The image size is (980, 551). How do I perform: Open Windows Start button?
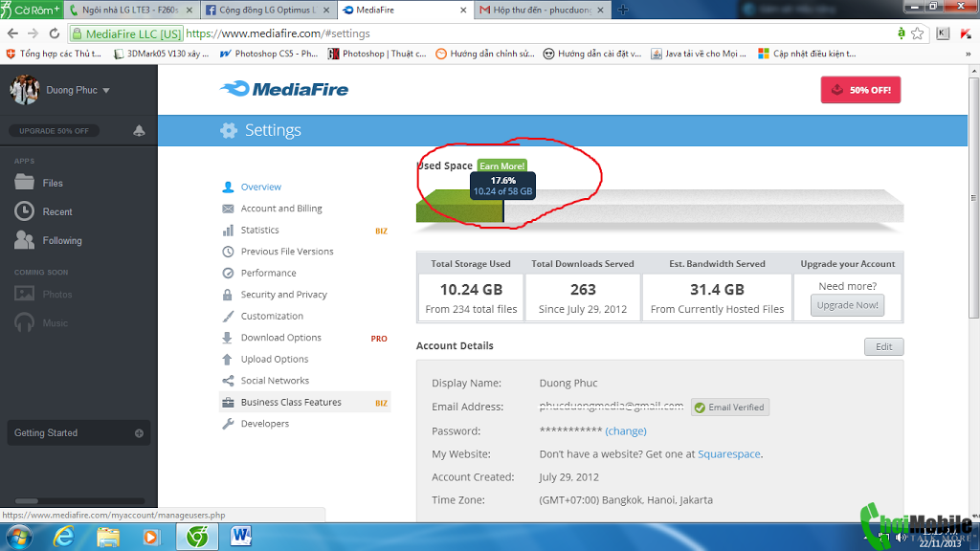click(19, 538)
